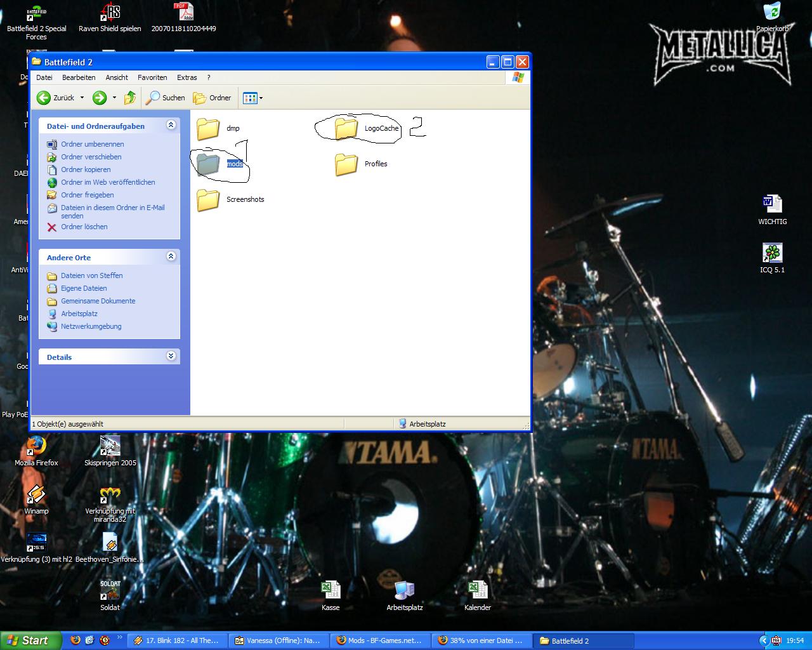This screenshot has height=650, width=812.
Task: Click the green forward arrow button
Action: point(100,98)
